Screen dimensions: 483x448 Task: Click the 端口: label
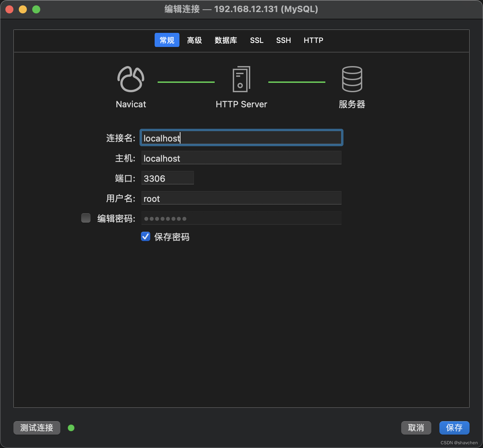click(125, 178)
